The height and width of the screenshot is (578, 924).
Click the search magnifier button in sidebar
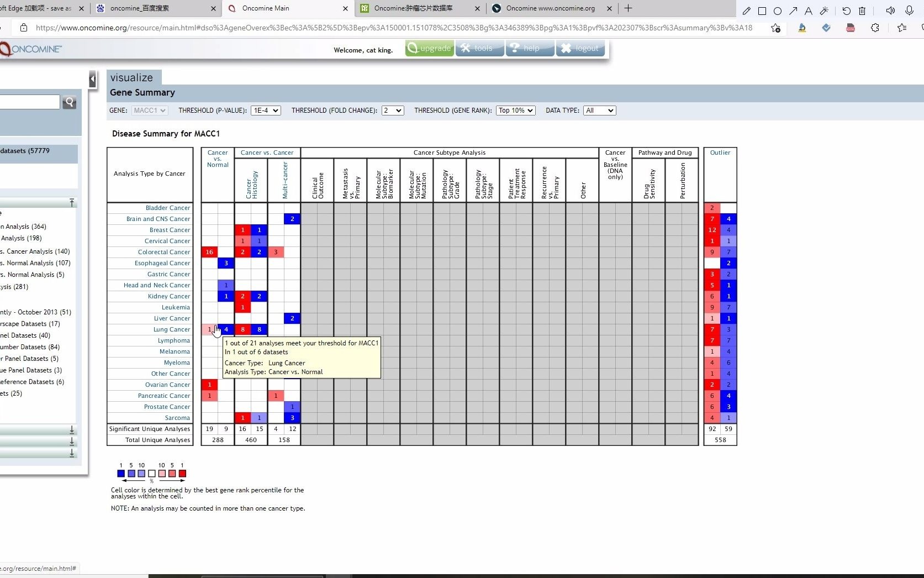click(70, 102)
